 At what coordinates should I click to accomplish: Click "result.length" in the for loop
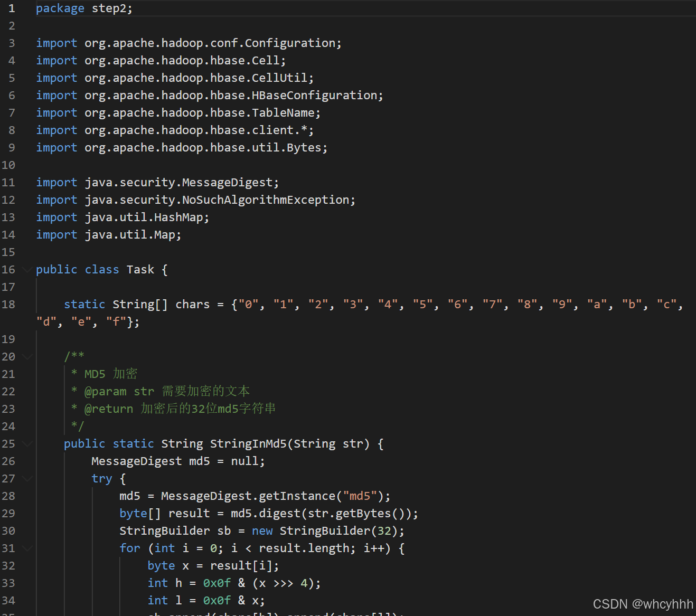point(304,548)
